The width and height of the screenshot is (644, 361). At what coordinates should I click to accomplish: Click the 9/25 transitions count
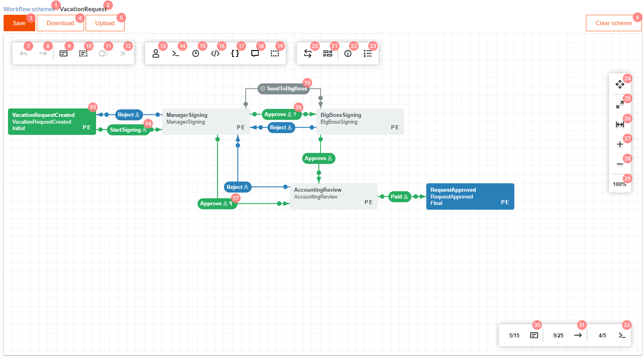(558, 335)
